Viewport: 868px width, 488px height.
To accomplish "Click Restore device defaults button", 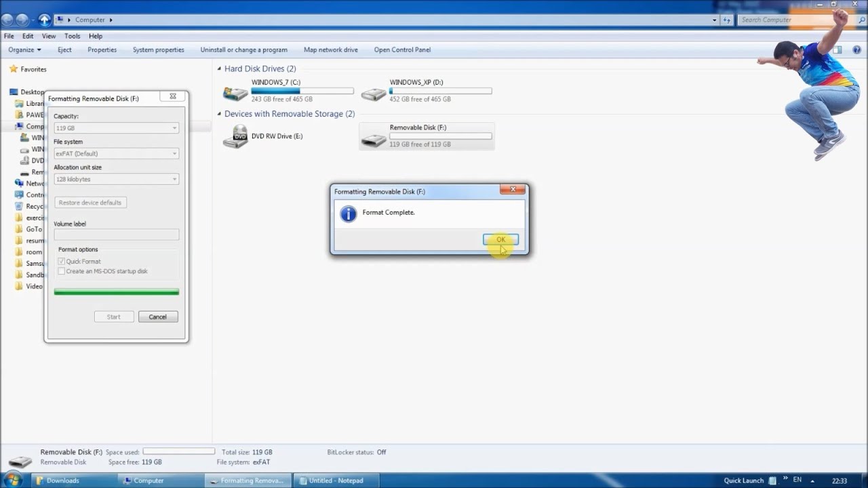I will (x=90, y=203).
